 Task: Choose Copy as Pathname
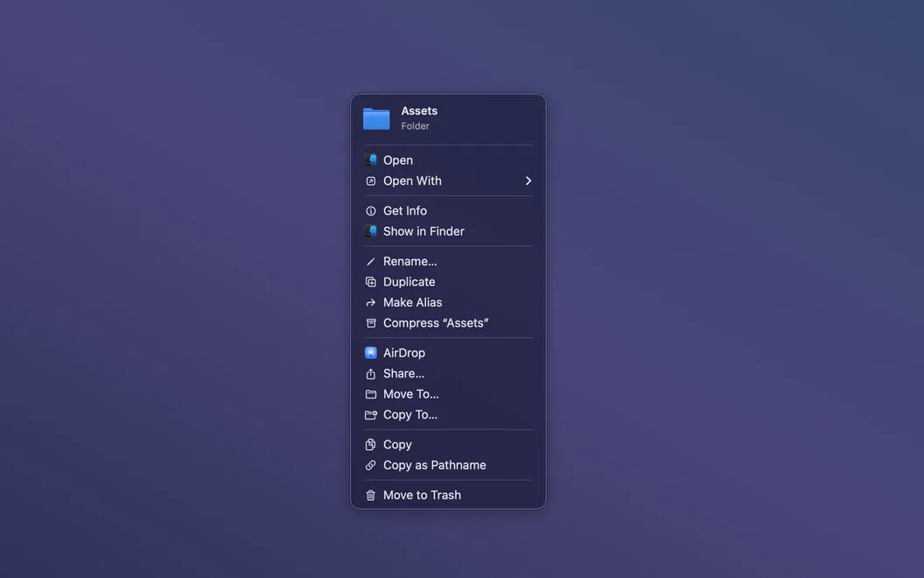click(x=448, y=465)
